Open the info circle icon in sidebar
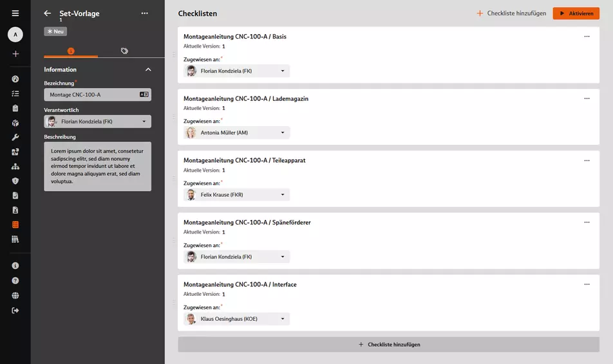This screenshot has height=364, width=613. point(15,266)
